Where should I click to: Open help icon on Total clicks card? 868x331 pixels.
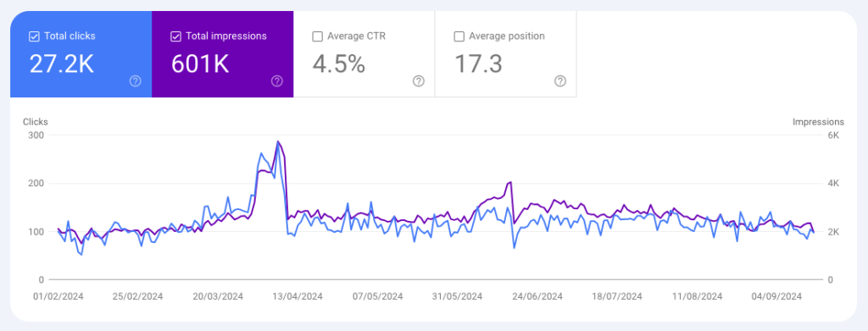point(135,81)
